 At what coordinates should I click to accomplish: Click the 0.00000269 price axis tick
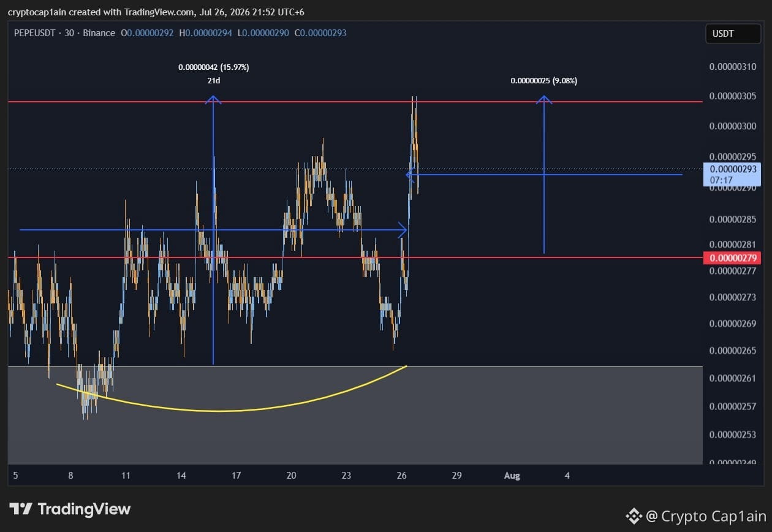pos(733,324)
